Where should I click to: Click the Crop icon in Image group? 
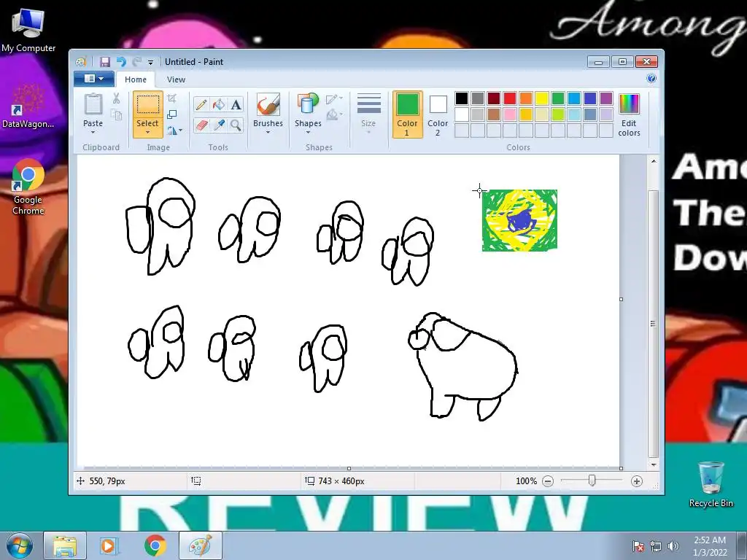172,98
